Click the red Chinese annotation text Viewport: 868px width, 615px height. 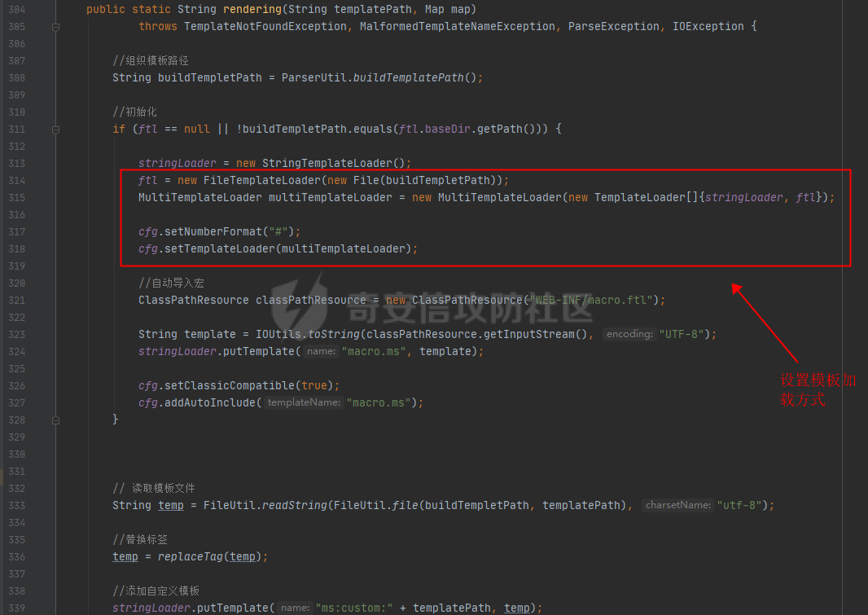(817, 389)
